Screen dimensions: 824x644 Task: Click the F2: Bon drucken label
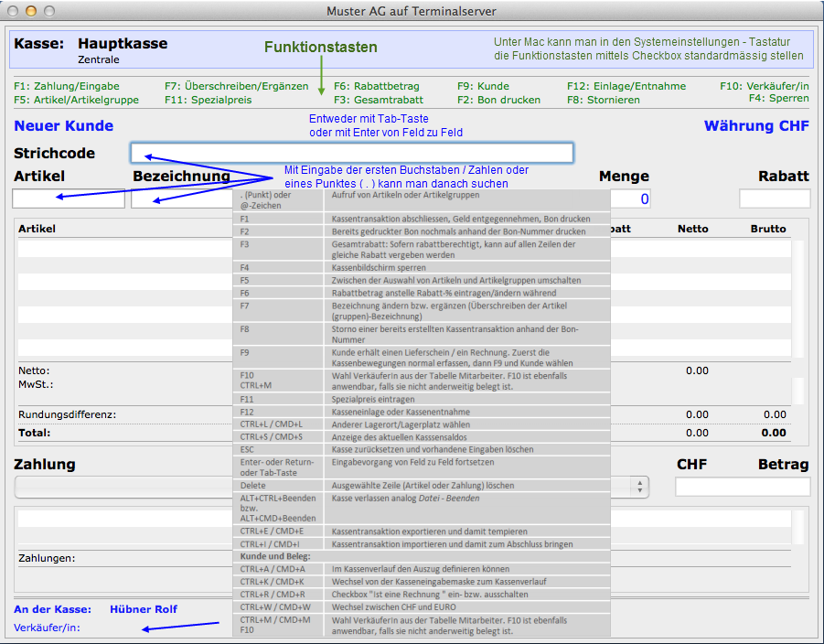point(498,100)
